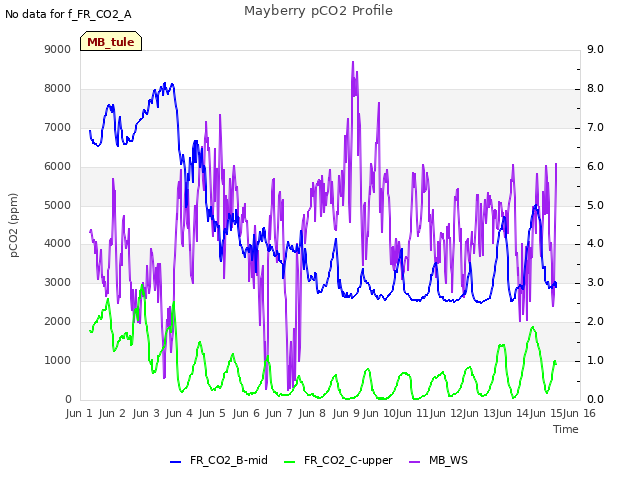Click the Jun 7 date tick label

click(279, 413)
